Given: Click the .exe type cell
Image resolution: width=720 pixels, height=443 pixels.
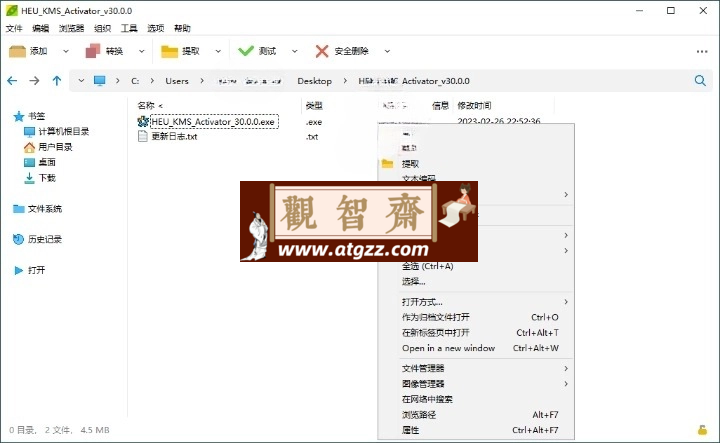Looking at the screenshot, I should [x=314, y=122].
